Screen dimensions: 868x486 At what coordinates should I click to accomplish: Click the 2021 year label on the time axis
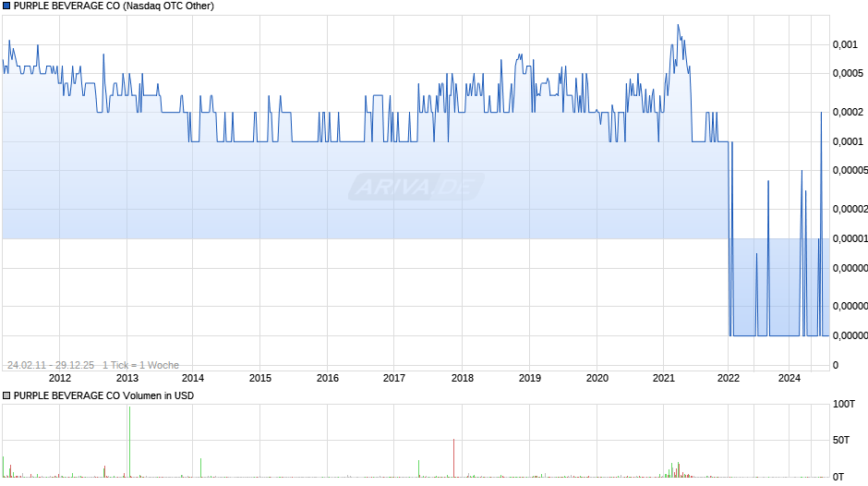[664, 378]
